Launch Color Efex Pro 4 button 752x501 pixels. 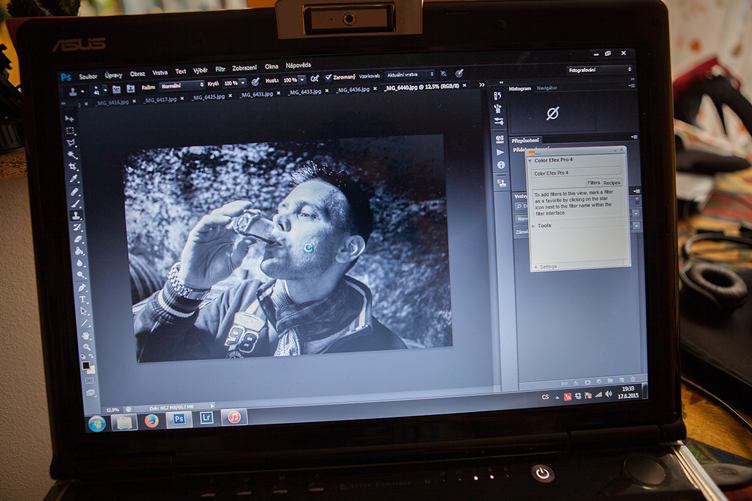coord(576,173)
